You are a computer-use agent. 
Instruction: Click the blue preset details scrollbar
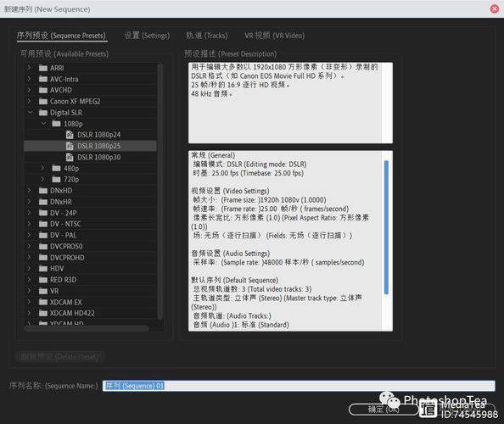[386, 227]
